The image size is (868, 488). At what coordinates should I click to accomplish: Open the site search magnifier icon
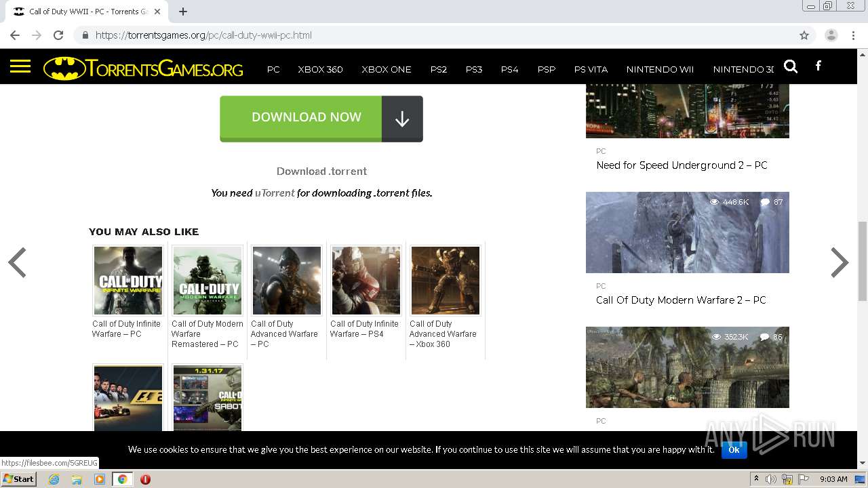pyautogui.click(x=791, y=66)
